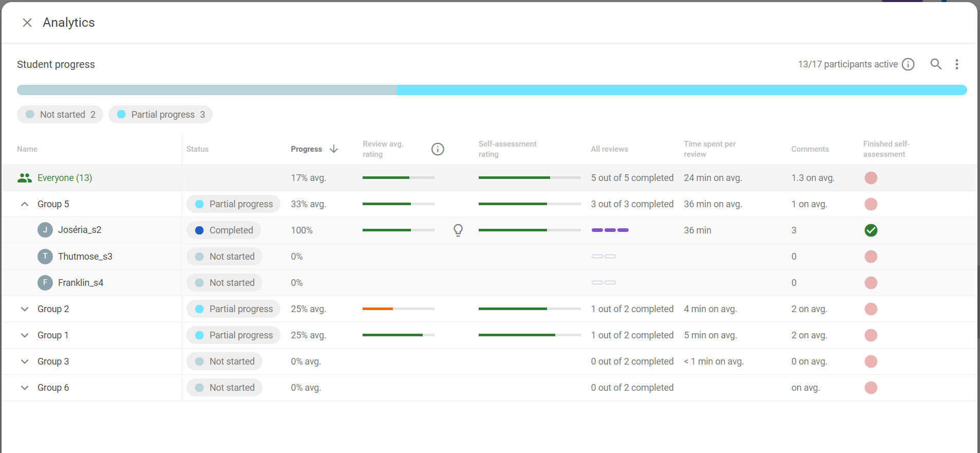
Task: Click Joséria_s2's purple completed reviews indicator
Action: click(x=610, y=230)
